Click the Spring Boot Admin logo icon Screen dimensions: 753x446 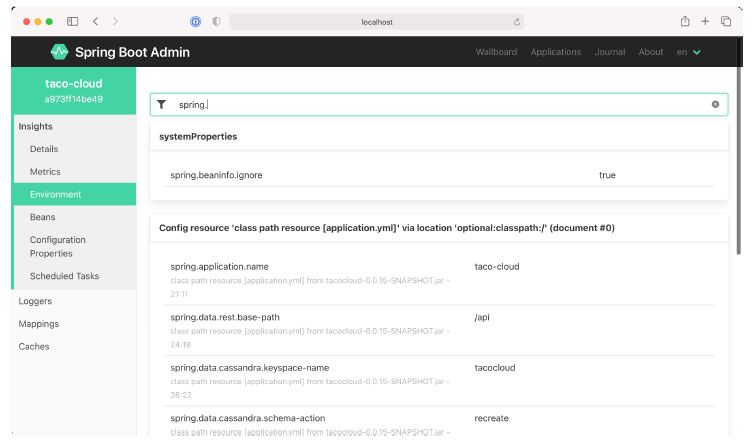pyautogui.click(x=59, y=52)
